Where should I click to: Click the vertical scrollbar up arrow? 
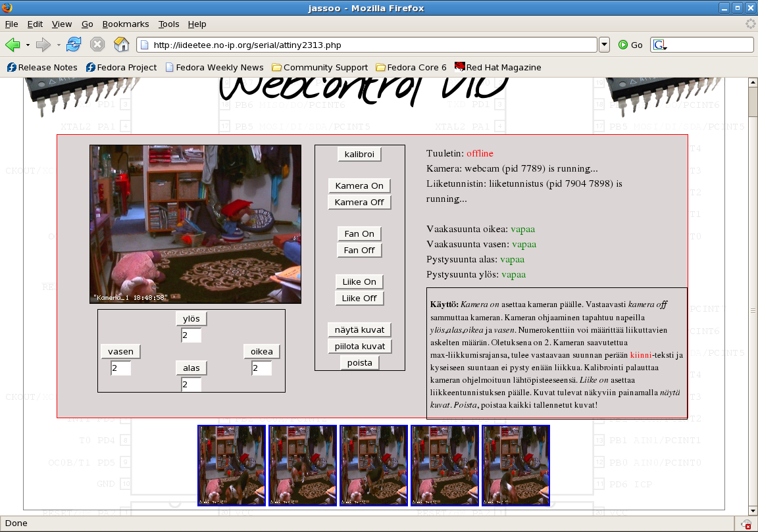click(x=753, y=83)
